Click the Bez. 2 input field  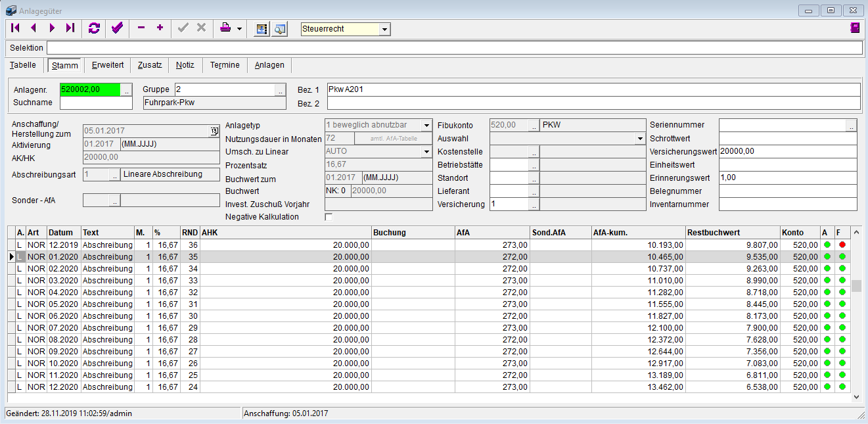tap(593, 103)
